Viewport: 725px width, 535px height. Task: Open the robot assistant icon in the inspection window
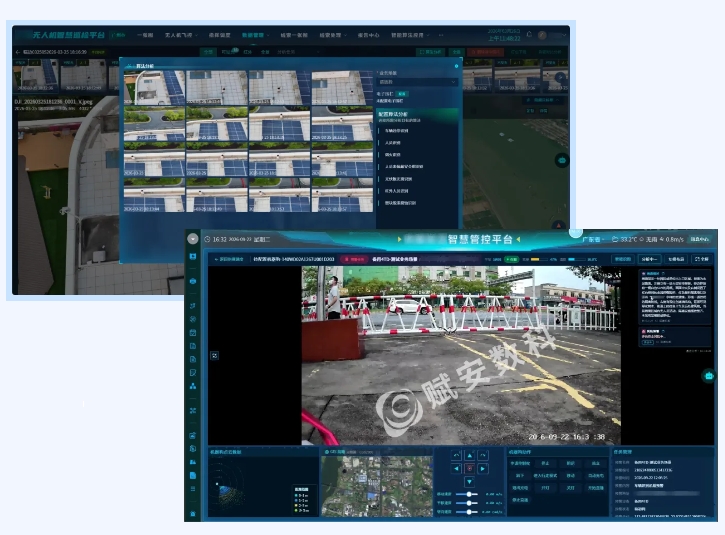(x=562, y=160)
